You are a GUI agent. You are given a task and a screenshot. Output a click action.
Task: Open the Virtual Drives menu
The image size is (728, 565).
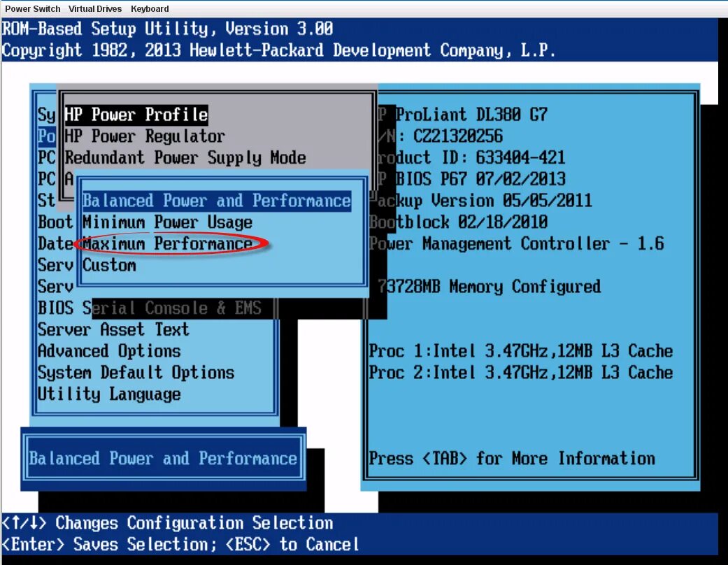coord(95,9)
